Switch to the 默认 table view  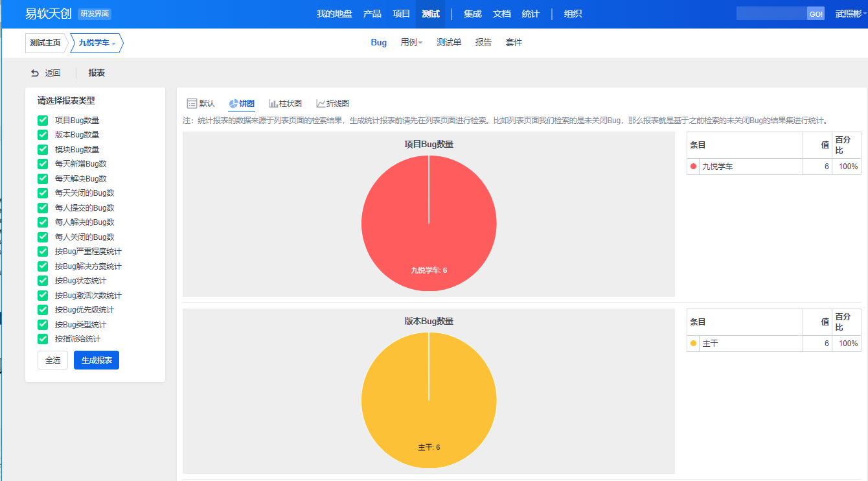point(201,104)
